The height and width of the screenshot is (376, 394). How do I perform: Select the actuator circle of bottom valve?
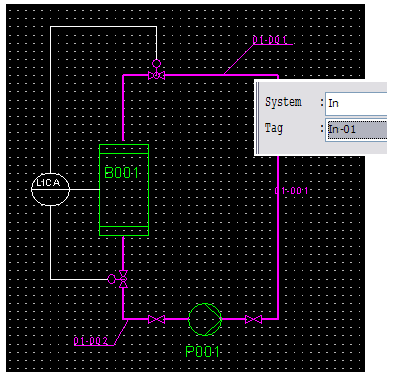[112, 279]
